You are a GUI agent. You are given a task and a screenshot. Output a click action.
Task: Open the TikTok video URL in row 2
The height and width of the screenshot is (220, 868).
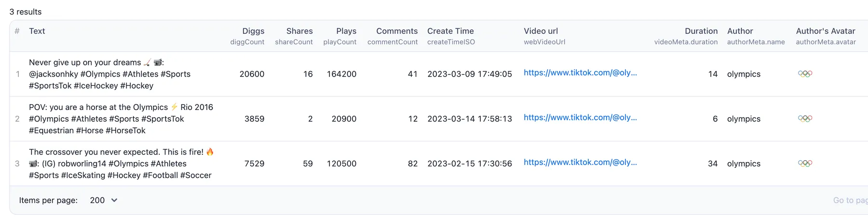(x=580, y=118)
